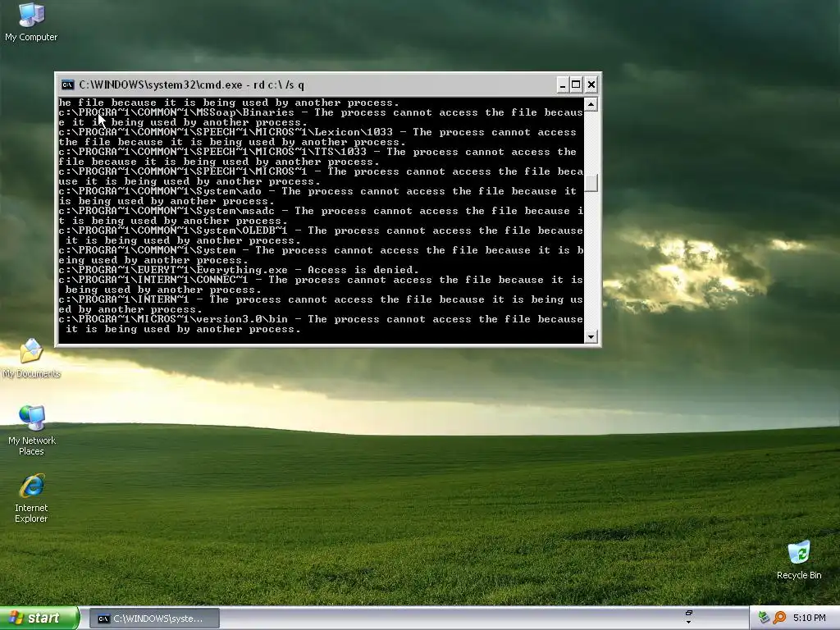Image resolution: width=840 pixels, height=630 pixels.
Task: Maximize the cmd.exe window
Action: (x=576, y=84)
